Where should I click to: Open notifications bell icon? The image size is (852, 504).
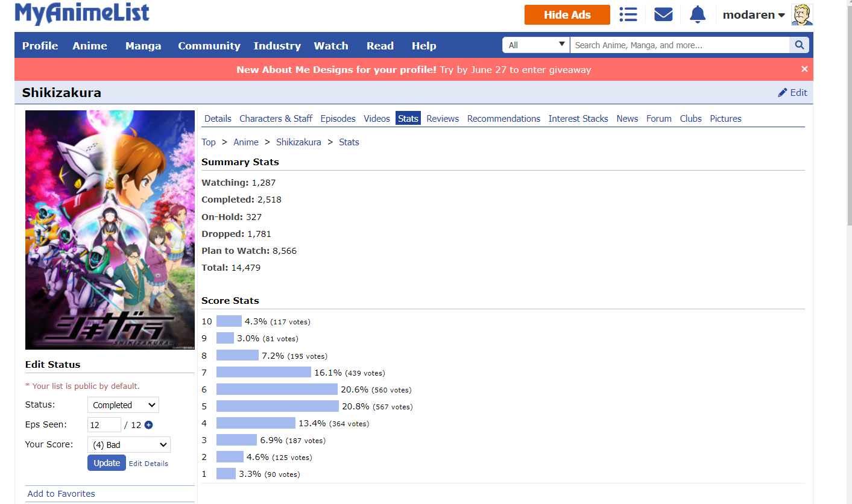[x=698, y=14]
